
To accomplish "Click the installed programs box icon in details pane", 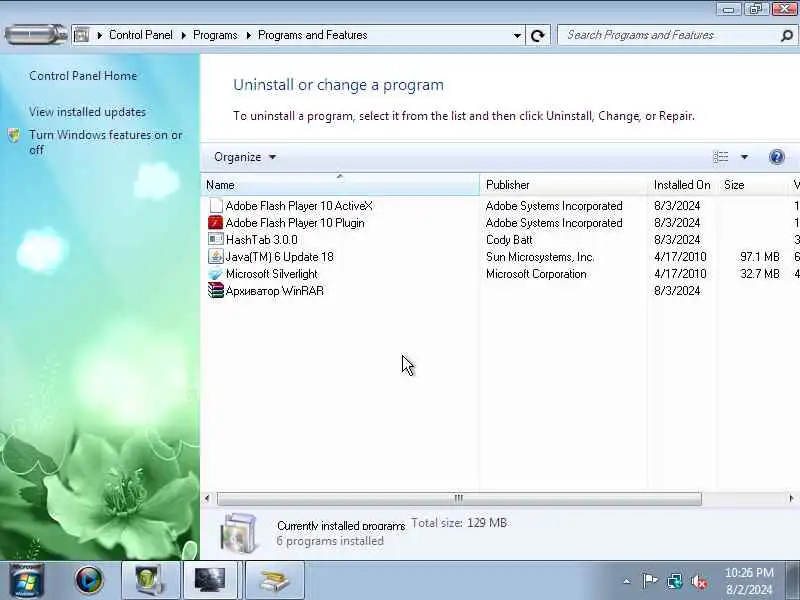I will 238,533.
